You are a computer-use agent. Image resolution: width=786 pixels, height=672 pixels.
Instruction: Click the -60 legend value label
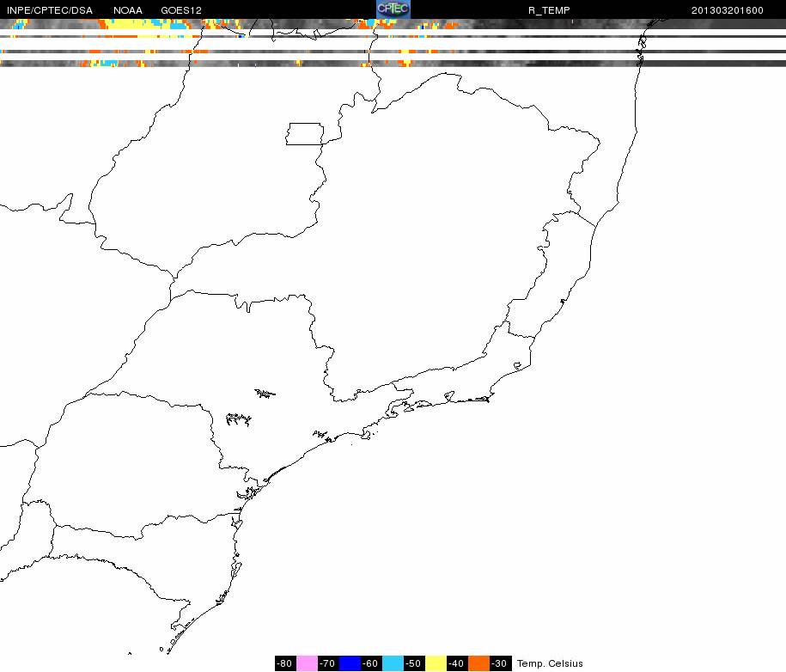371,663
